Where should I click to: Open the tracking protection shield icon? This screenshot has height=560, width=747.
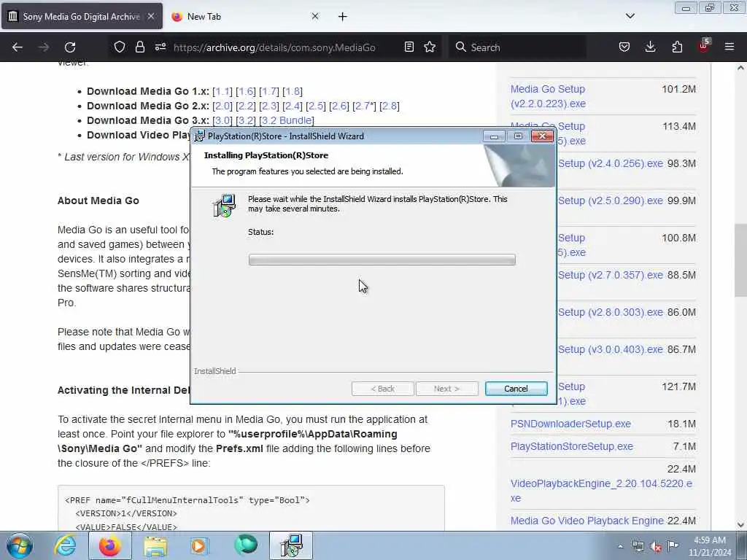pos(120,47)
